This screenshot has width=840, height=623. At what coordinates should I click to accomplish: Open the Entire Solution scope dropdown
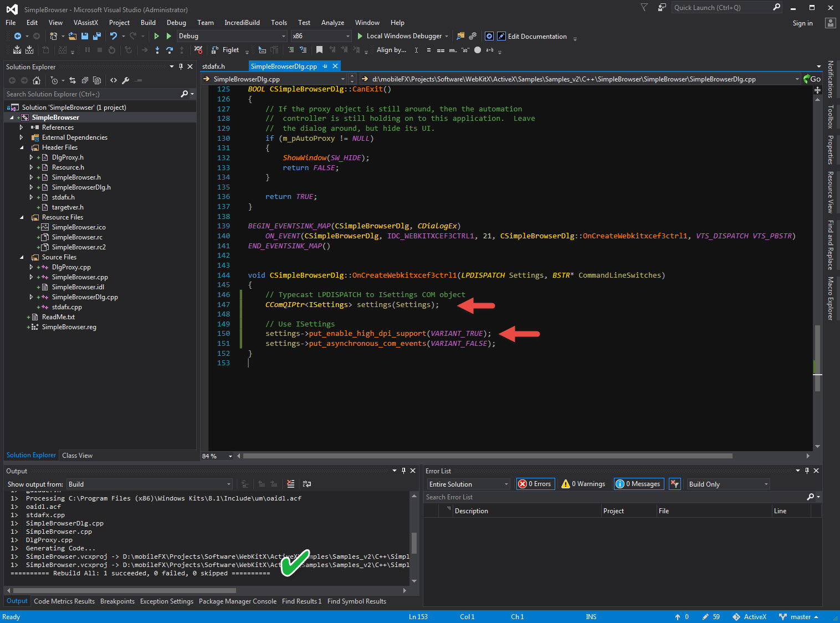(x=468, y=484)
